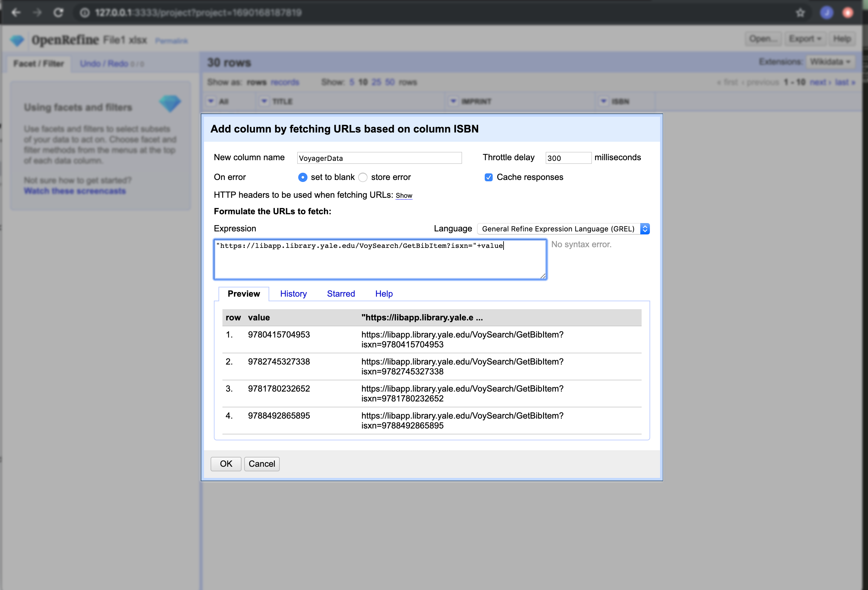Click OK to fetch URLs
This screenshot has height=590, width=868.
(x=226, y=464)
